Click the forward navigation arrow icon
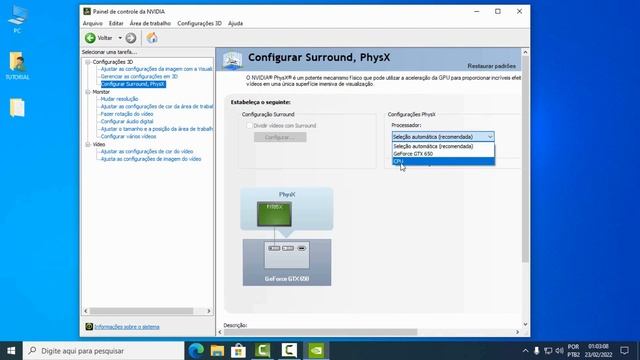This screenshot has width=640, height=360. 131,38
